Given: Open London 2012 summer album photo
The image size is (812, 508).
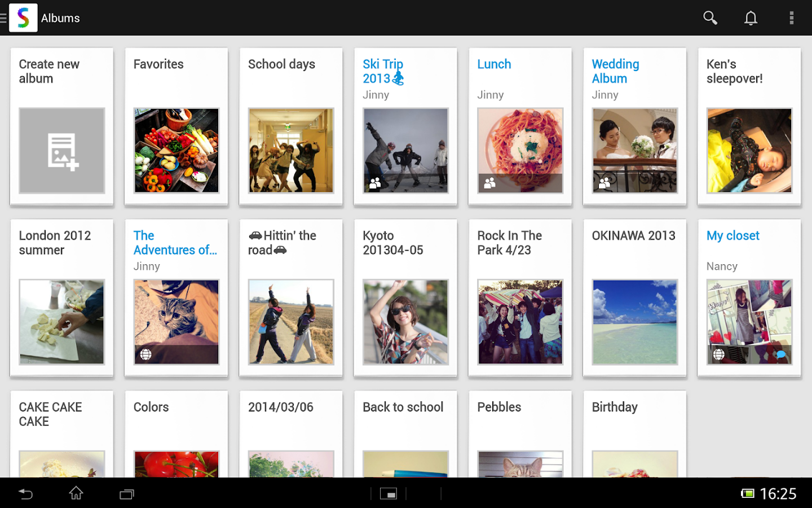Looking at the screenshot, I should coord(62,322).
